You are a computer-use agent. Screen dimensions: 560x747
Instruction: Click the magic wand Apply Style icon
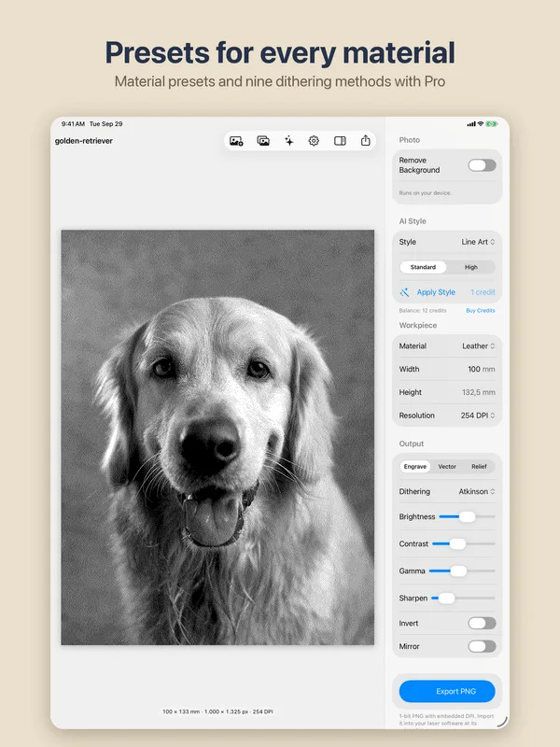(404, 292)
